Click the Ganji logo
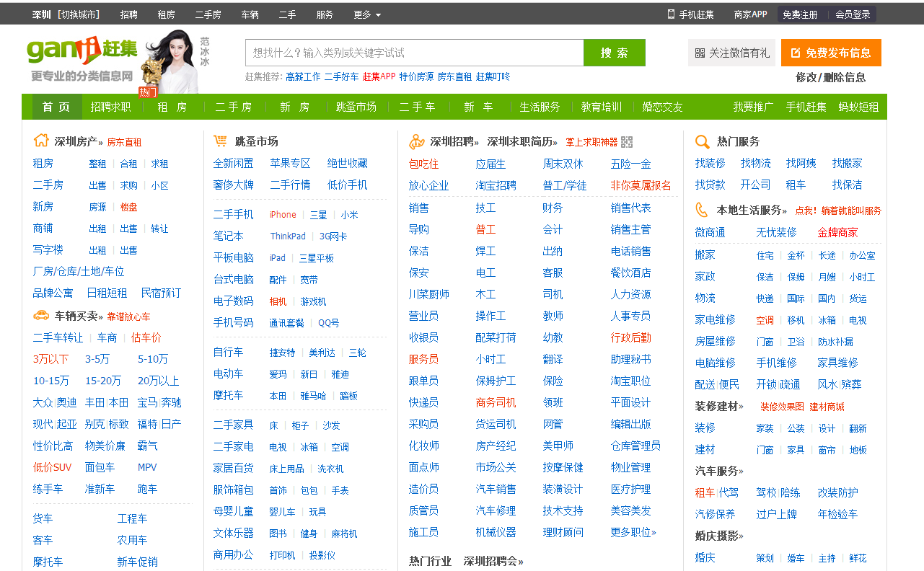The height and width of the screenshot is (571, 924). pyautogui.click(x=82, y=50)
